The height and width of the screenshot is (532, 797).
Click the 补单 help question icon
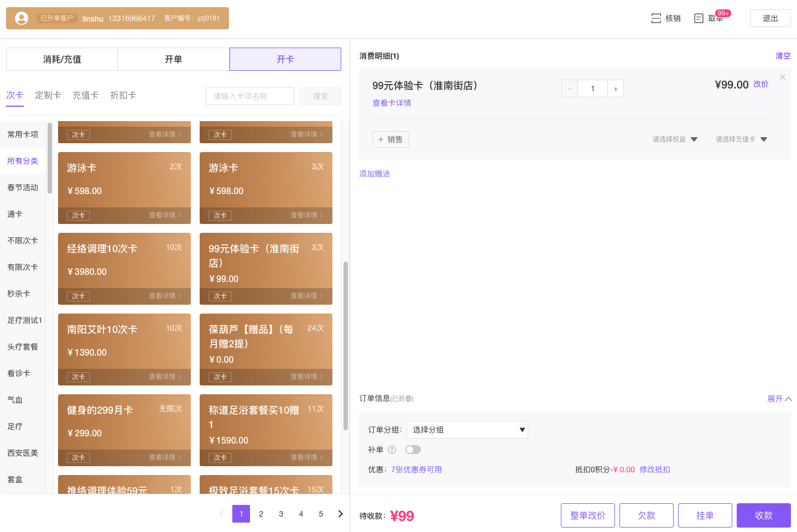[392, 450]
